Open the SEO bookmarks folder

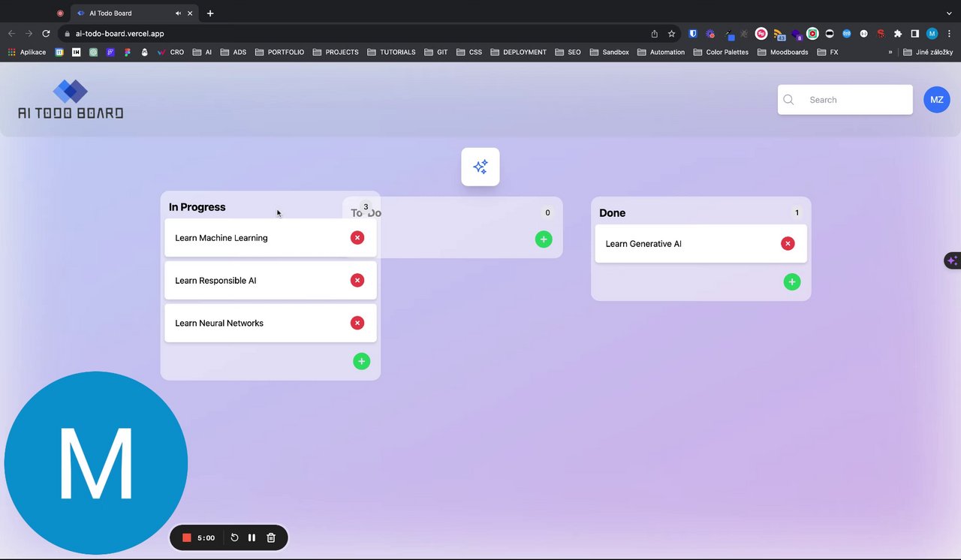[568, 53]
